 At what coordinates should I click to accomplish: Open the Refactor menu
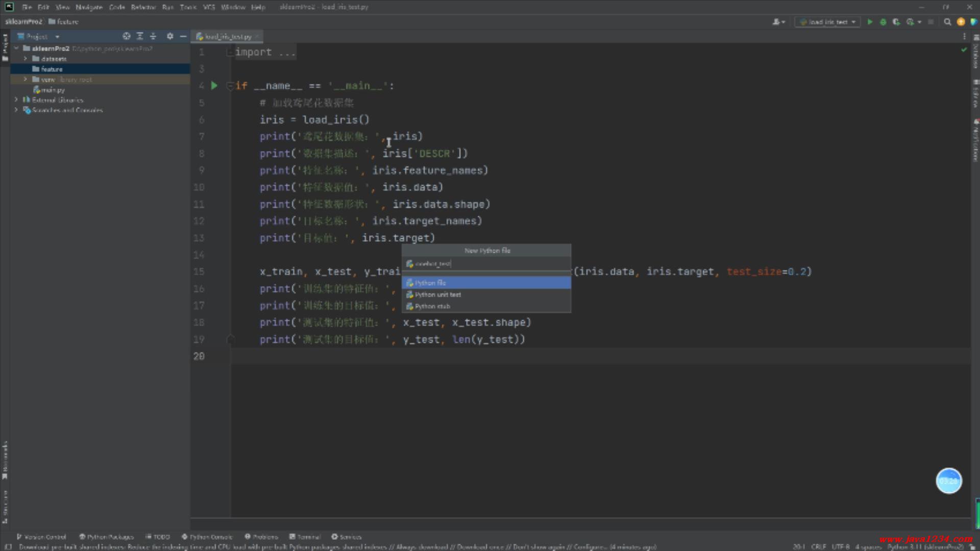pos(143,7)
